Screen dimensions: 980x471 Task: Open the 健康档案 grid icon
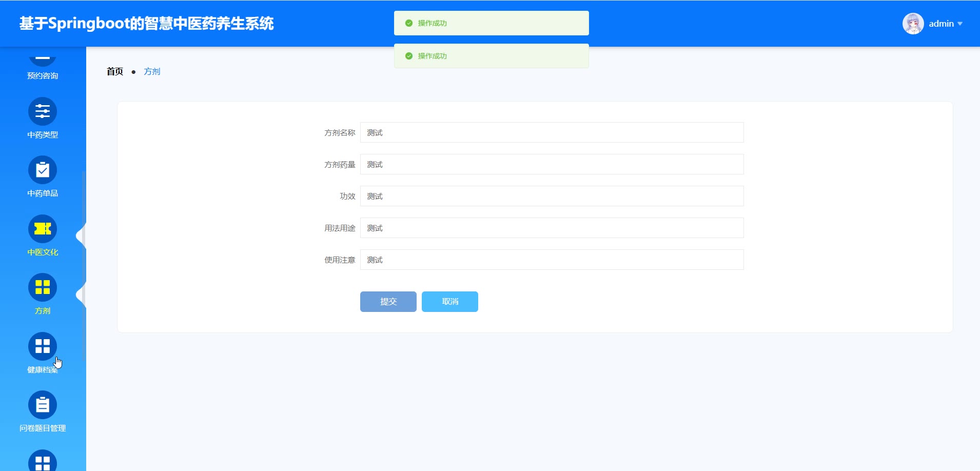43,346
